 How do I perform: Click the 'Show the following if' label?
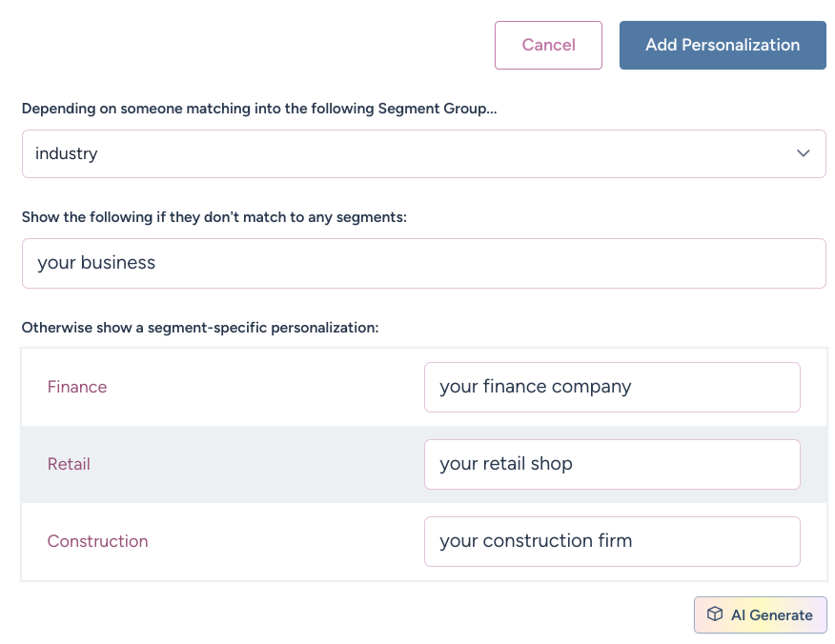click(214, 217)
